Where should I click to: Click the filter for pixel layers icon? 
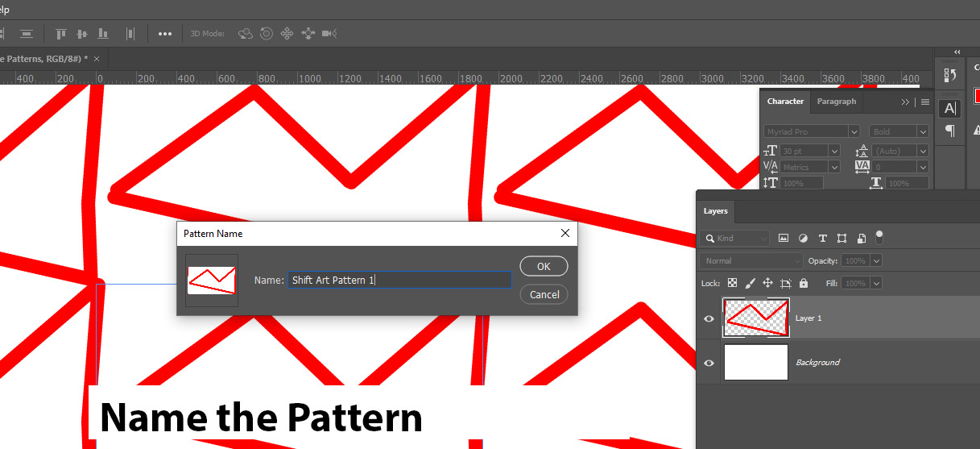[783, 239]
